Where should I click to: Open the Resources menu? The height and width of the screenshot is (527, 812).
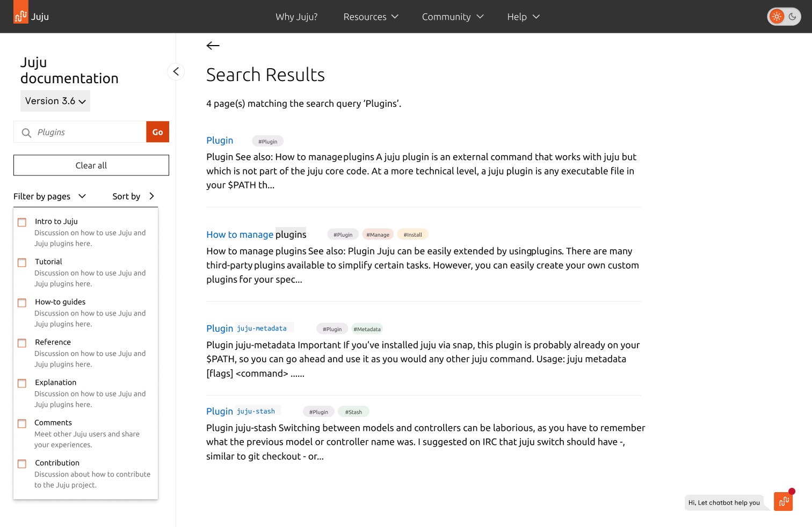point(371,17)
